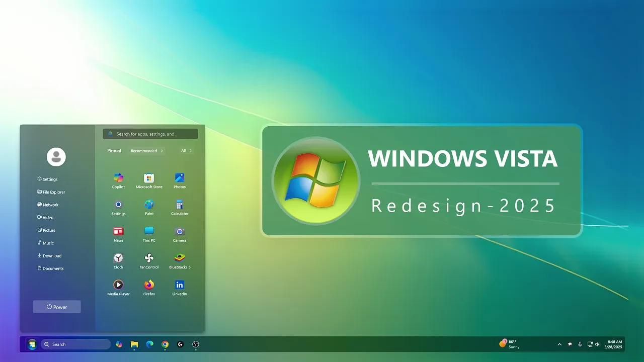Open Microsoft Store from pinned apps
Viewport: 644px width, 362px height.
pyautogui.click(x=149, y=180)
